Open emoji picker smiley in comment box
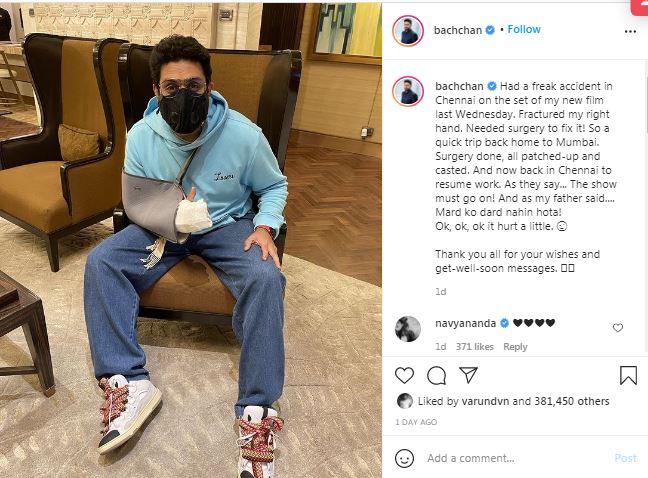 click(x=404, y=458)
